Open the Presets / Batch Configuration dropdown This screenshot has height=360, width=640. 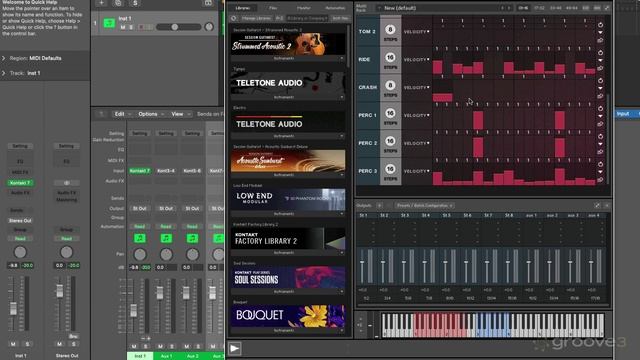424,205
